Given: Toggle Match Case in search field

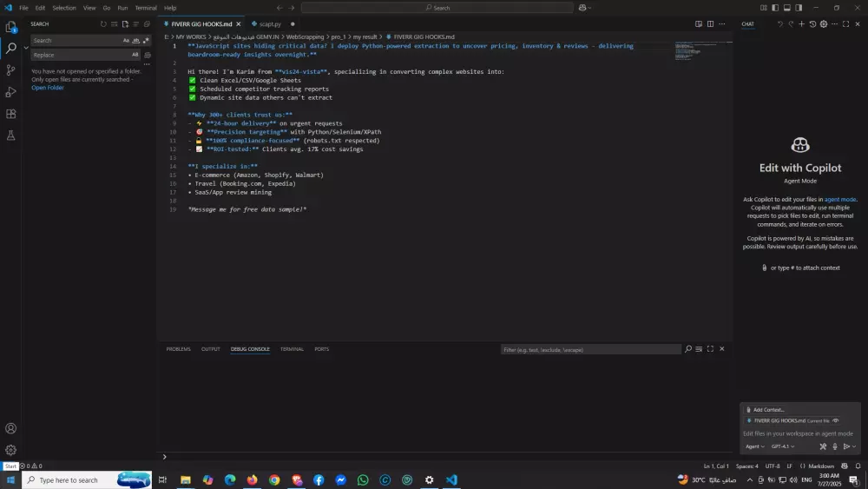Looking at the screenshot, I should click(x=126, y=41).
